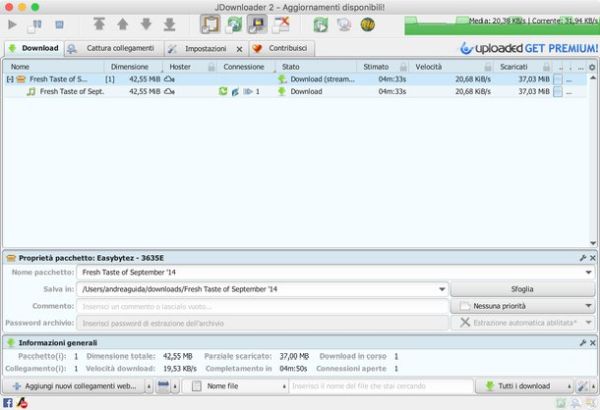Click the Start downloads play icon
Viewport: 600px width, 410px height.
tap(13, 24)
